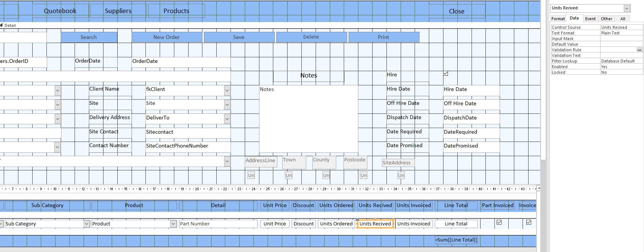The width and height of the screenshot is (644, 252).
Task: Expand the fkClient combo box arrow
Action: [227, 90]
